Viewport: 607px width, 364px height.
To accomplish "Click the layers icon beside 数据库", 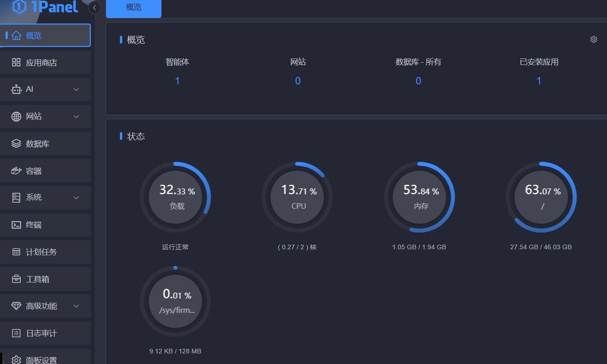I will tap(16, 144).
